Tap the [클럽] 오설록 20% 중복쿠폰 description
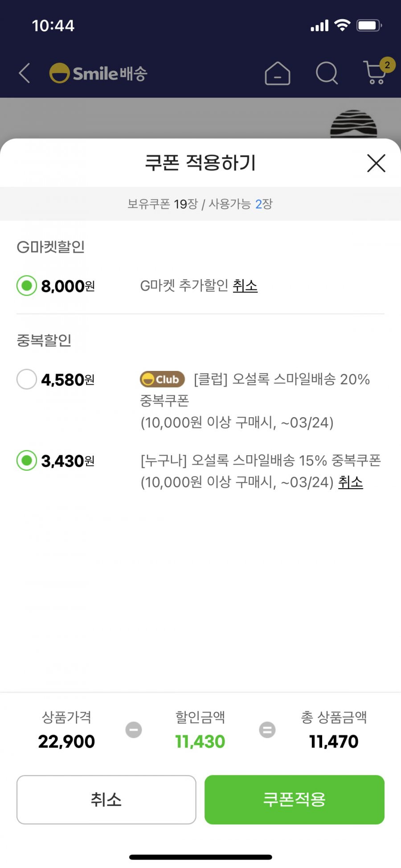This screenshot has height=868, width=401. [x=255, y=400]
